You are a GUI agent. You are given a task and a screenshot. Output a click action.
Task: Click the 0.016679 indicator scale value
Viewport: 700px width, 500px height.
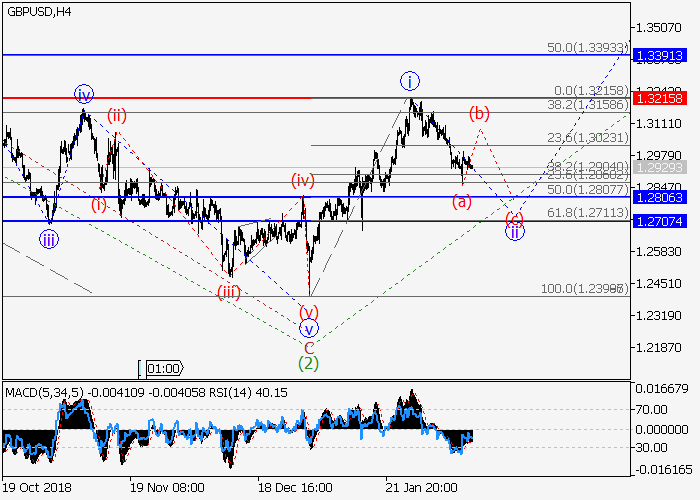tap(662, 389)
